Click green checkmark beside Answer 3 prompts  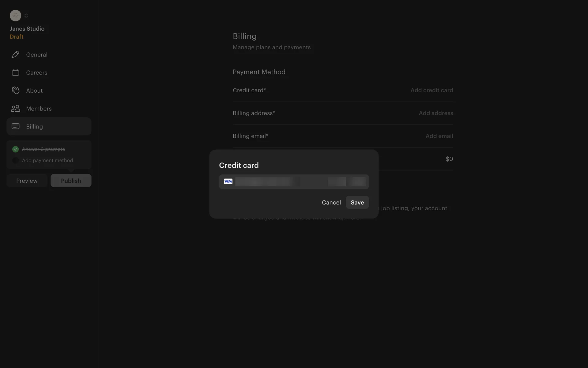click(15, 149)
